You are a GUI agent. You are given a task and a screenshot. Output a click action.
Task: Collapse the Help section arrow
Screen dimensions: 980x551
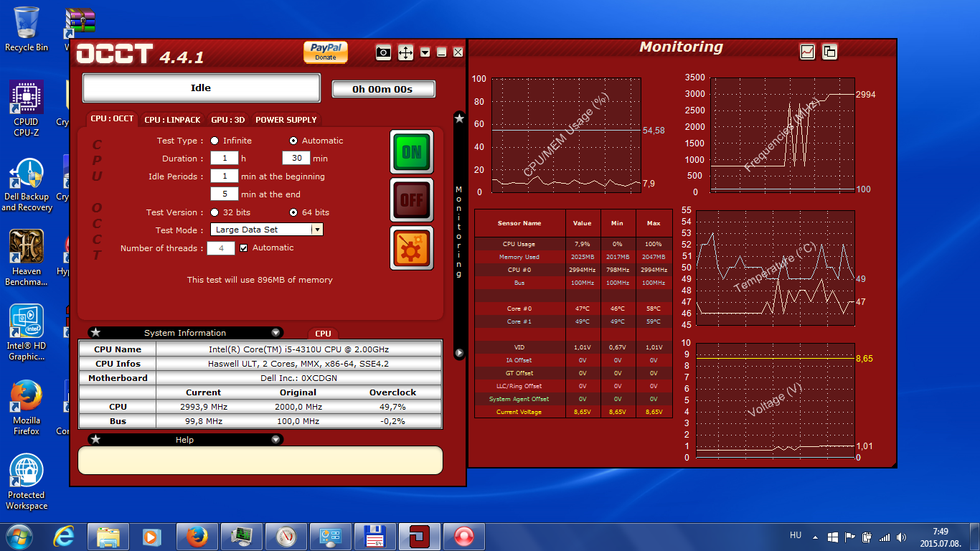pos(275,440)
